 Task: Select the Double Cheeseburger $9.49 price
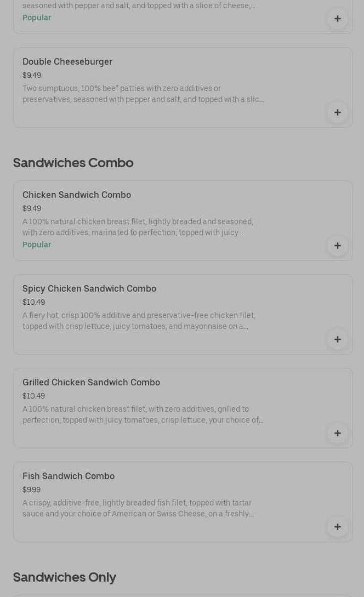click(32, 75)
